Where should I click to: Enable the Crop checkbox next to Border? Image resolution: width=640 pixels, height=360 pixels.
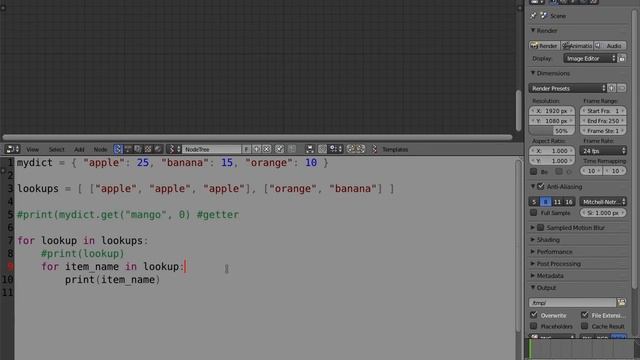[559, 171]
